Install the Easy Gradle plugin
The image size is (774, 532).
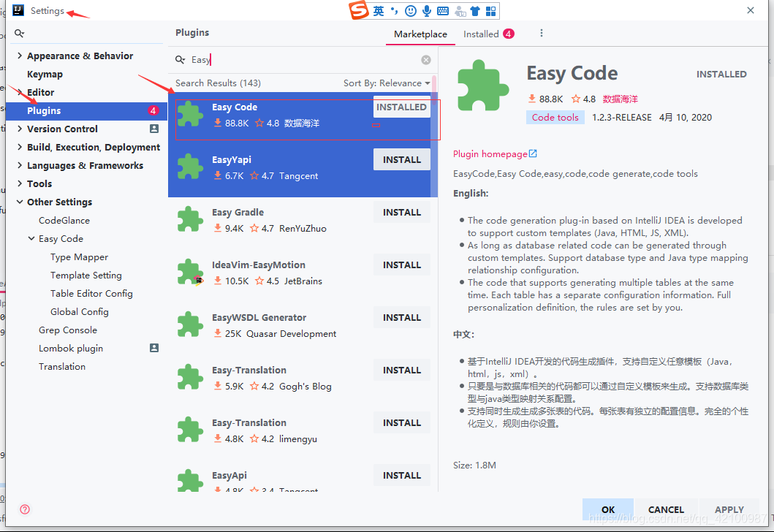click(402, 212)
